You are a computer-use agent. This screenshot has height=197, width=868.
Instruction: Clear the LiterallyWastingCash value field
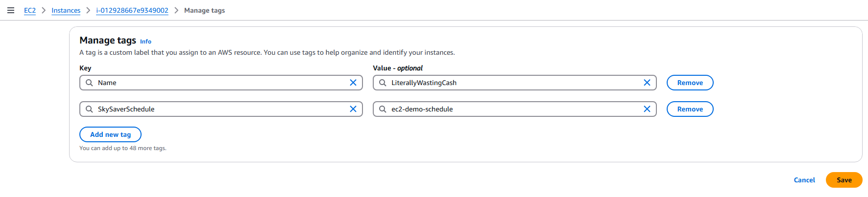(647, 83)
